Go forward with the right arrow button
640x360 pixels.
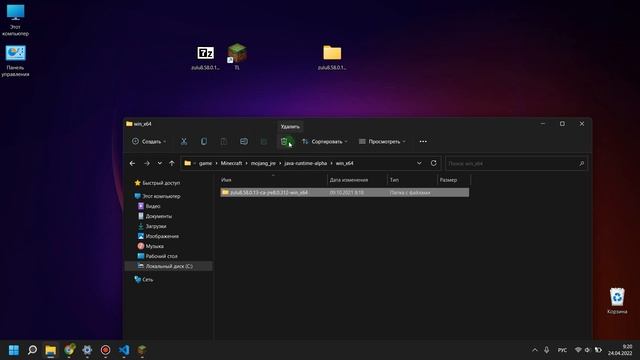147,163
